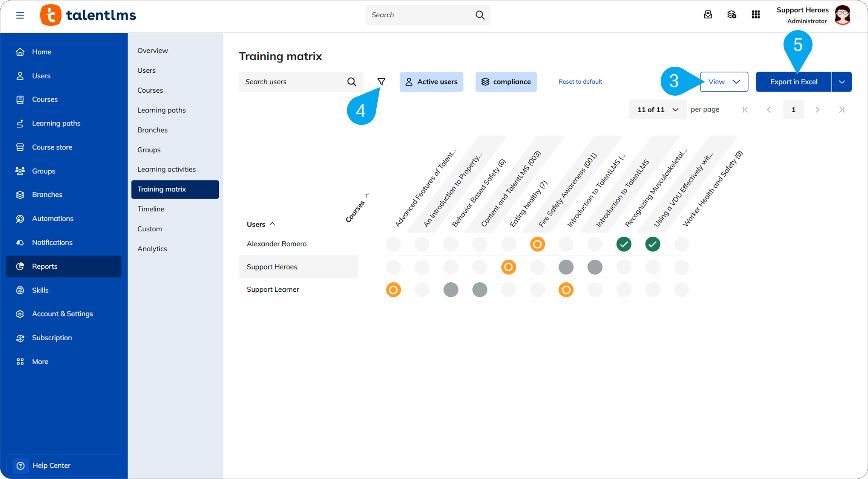
Task: Go to last page of results
Action: tap(841, 110)
